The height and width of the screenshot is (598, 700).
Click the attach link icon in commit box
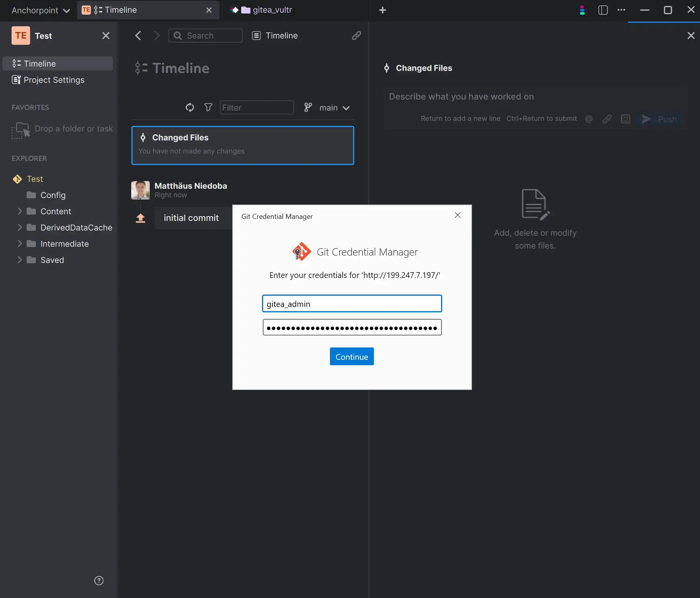pyautogui.click(x=607, y=119)
